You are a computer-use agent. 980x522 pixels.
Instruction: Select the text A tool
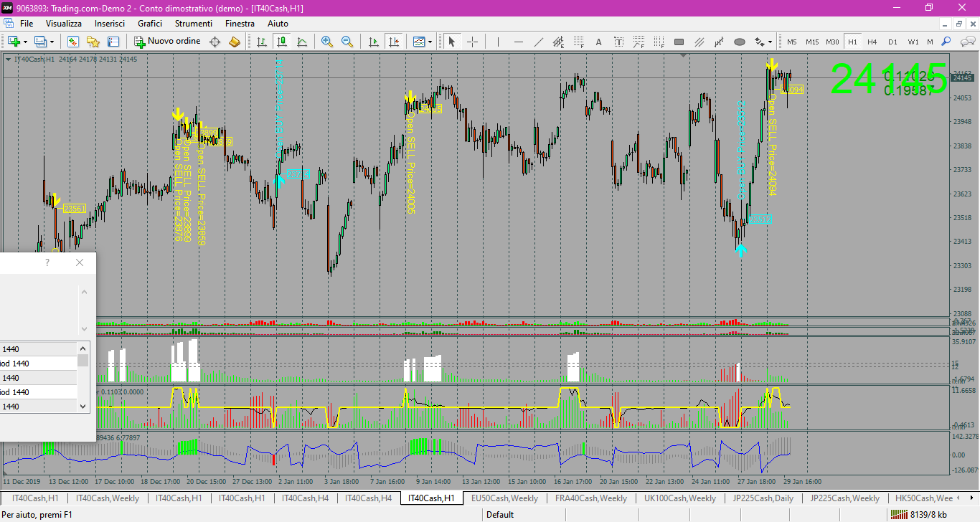click(598, 42)
